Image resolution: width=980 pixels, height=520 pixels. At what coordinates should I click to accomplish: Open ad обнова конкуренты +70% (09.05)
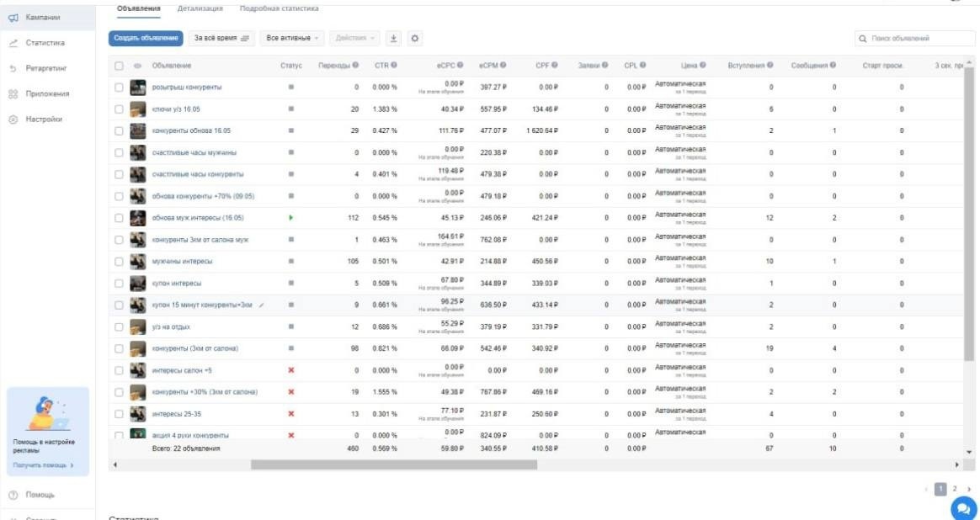coord(203,196)
